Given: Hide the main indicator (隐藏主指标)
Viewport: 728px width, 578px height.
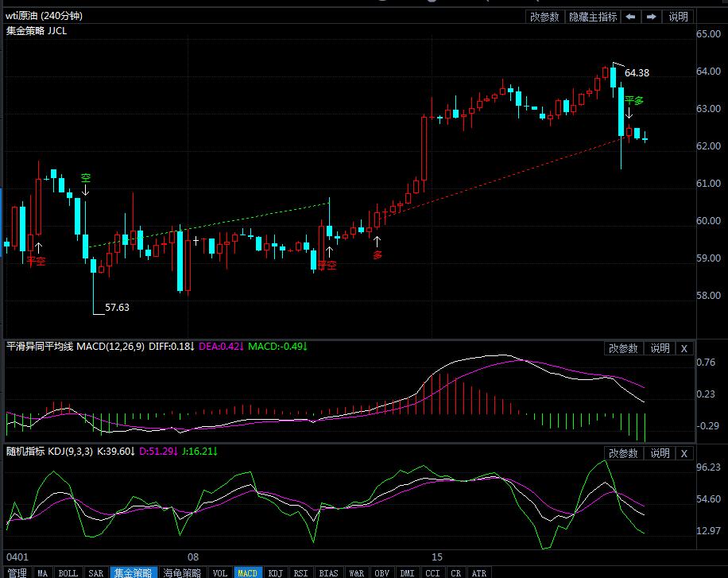Looking at the screenshot, I should coord(592,17).
